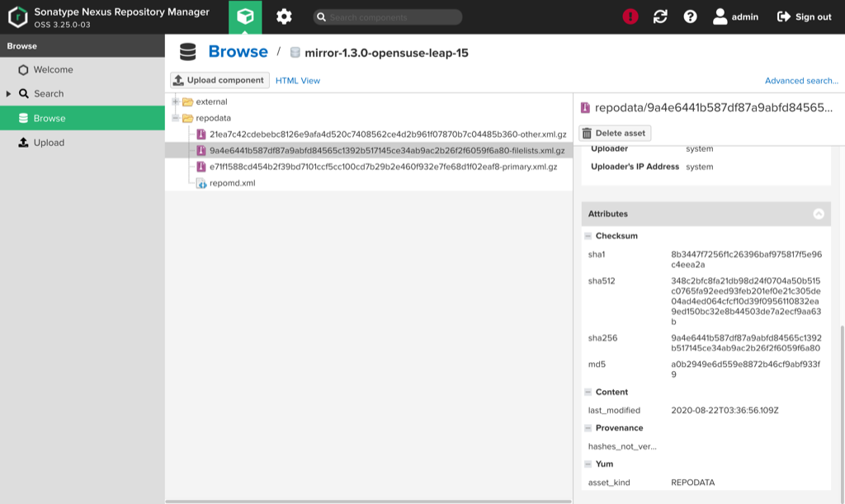Click the repodata folder icon
Viewport: 845px width, 504px height.
click(x=187, y=118)
